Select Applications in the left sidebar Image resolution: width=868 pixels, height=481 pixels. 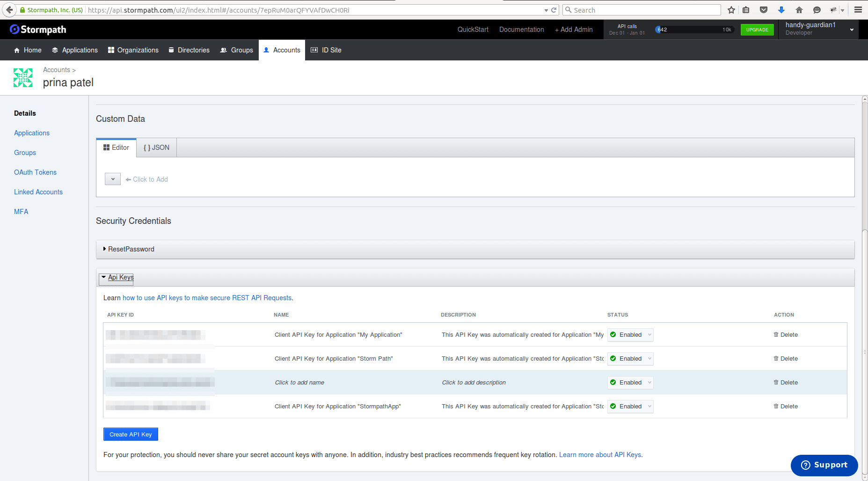[32, 133]
